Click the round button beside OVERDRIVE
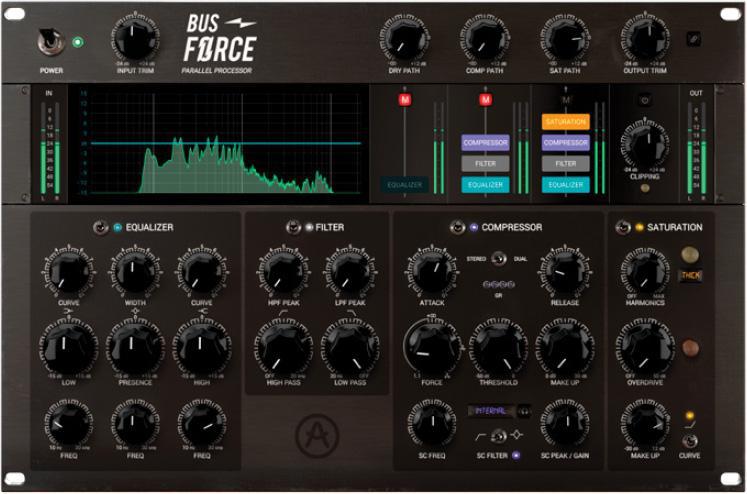747x494 pixels. point(690,348)
